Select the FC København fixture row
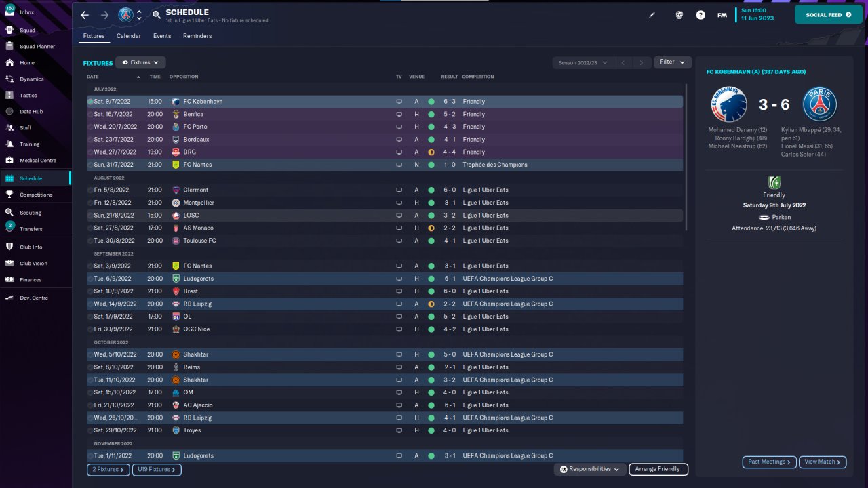Image resolution: width=868 pixels, height=488 pixels. point(384,102)
